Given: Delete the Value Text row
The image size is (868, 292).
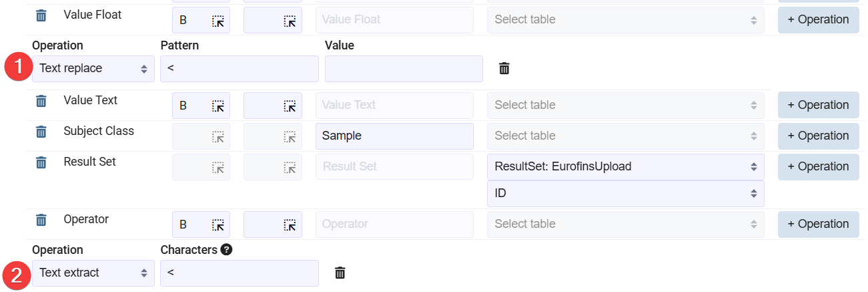Looking at the screenshot, I should 41,101.
